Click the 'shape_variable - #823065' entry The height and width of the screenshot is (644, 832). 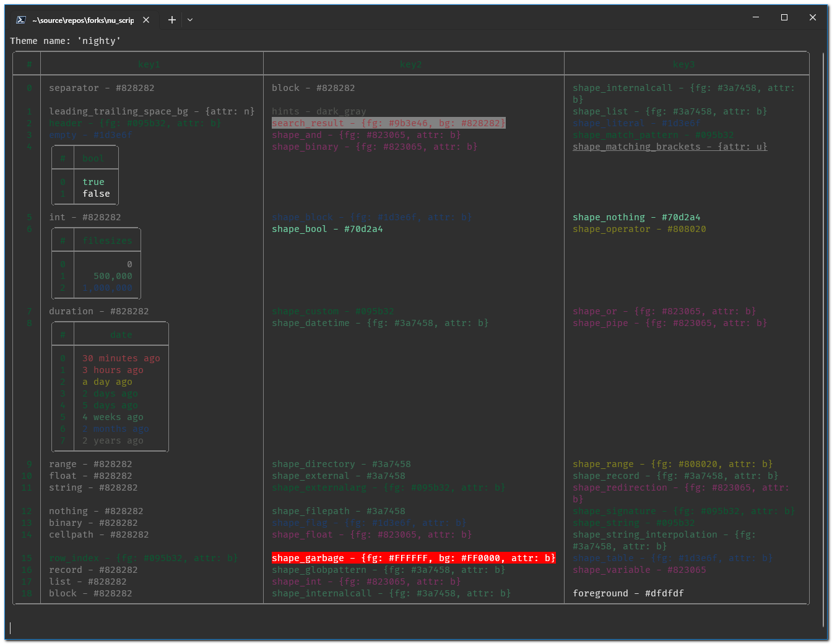point(639,570)
